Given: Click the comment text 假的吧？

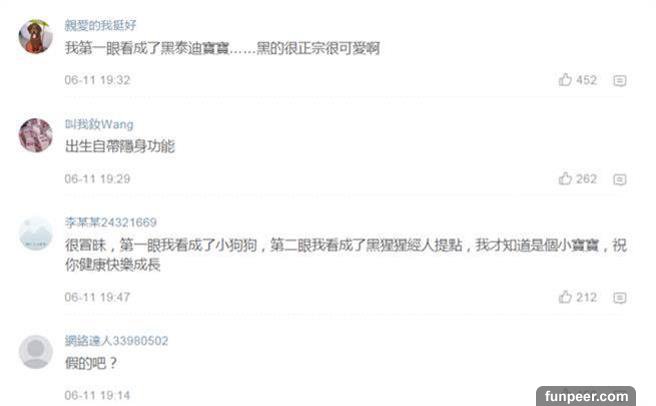Looking at the screenshot, I should [x=91, y=363].
